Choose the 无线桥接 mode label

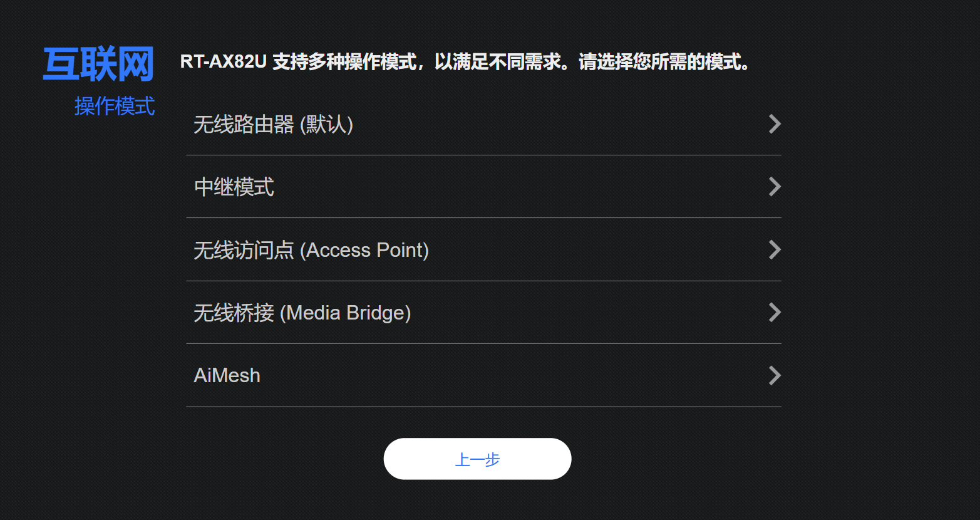[x=234, y=313]
